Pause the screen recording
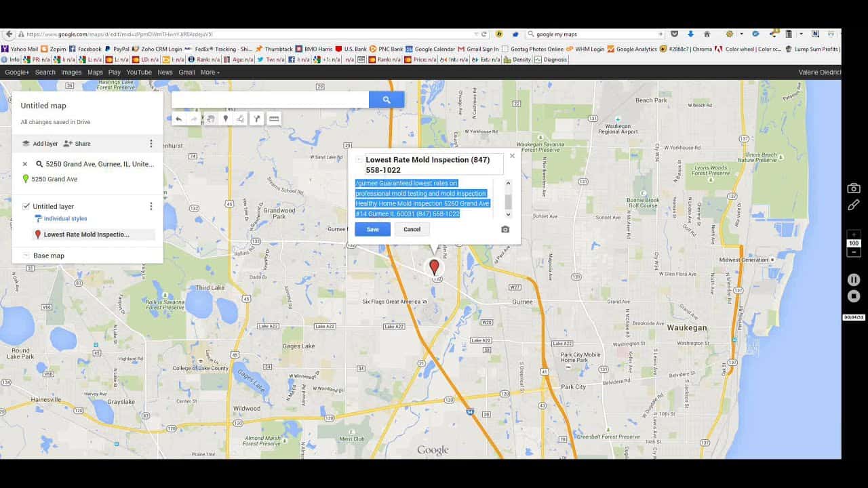 (x=854, y=279)
